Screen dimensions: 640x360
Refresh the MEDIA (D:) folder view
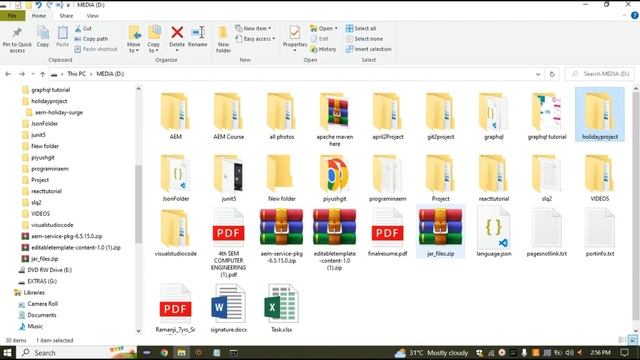click(x=552, y=74)
